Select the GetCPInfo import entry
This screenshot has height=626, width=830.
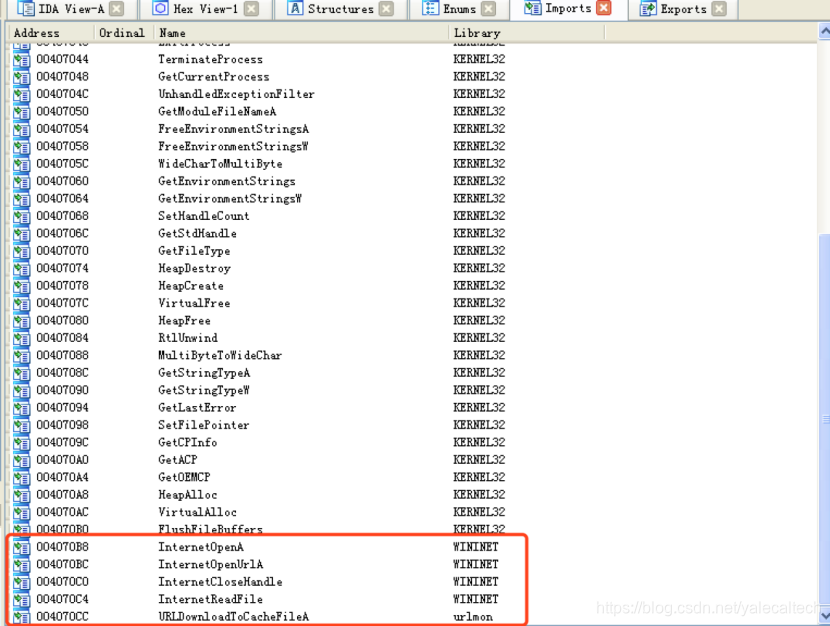(x=187, y=442)
